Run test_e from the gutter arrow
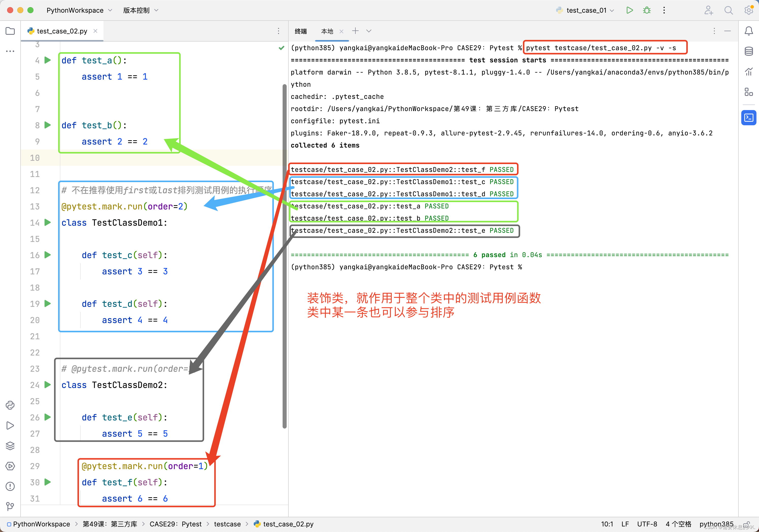The image size is (759, 532). pyautogui.click(x=48, y=417)
